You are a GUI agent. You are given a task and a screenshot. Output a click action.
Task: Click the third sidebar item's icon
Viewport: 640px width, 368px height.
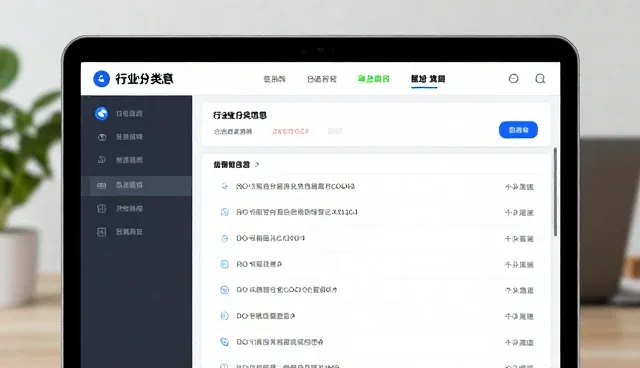pyautogui.click(x=102, y=160)
